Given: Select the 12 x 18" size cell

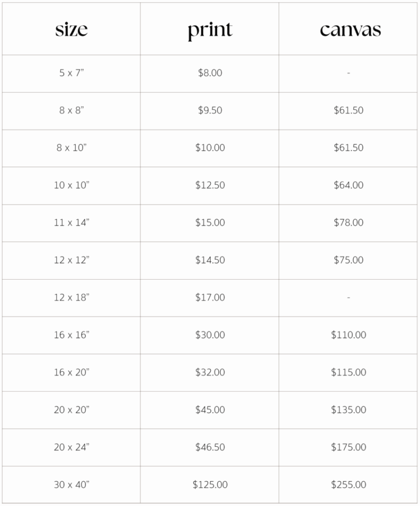Looking at the screenshot, I should tap(72, 297).
